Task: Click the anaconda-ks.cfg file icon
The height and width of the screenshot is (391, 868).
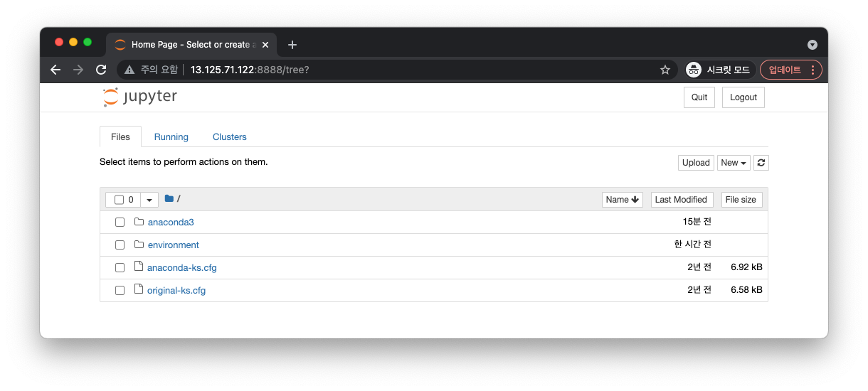Action: tap(139, 267)
